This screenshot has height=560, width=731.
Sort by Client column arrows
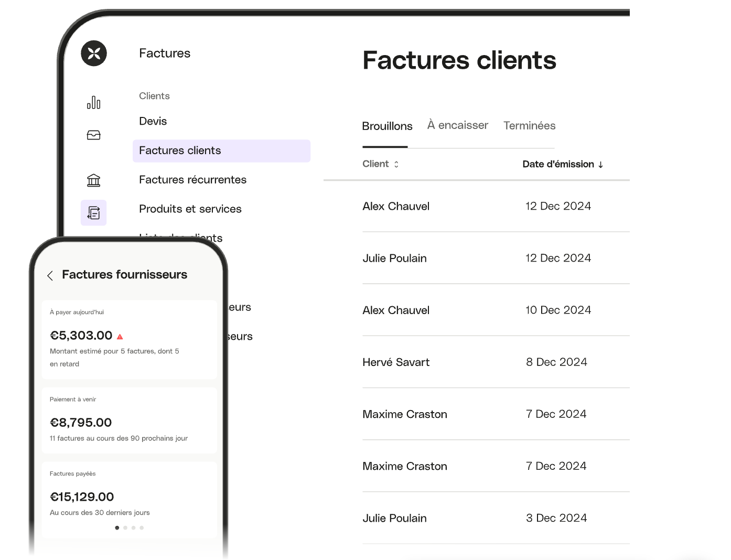pyautogui.click(x=396, y=164)
